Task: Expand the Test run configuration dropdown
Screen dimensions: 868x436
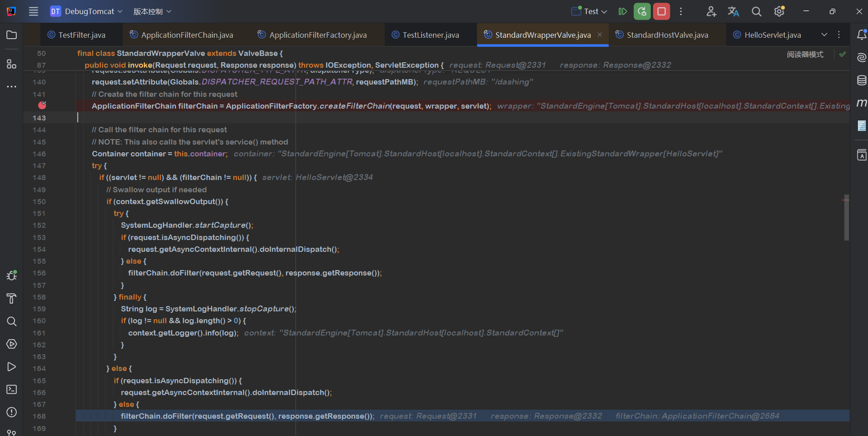Action: coord(590,11)
